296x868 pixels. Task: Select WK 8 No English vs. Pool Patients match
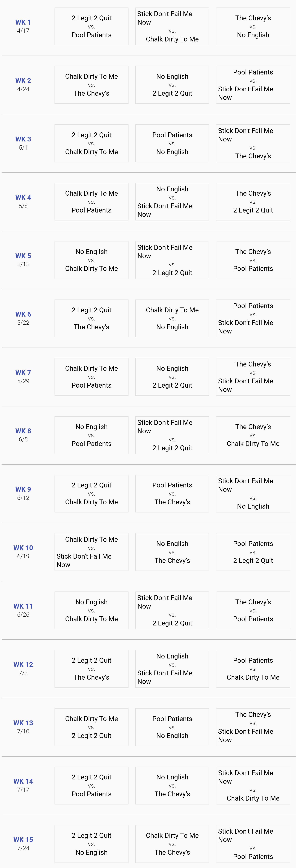coord(92,435)
